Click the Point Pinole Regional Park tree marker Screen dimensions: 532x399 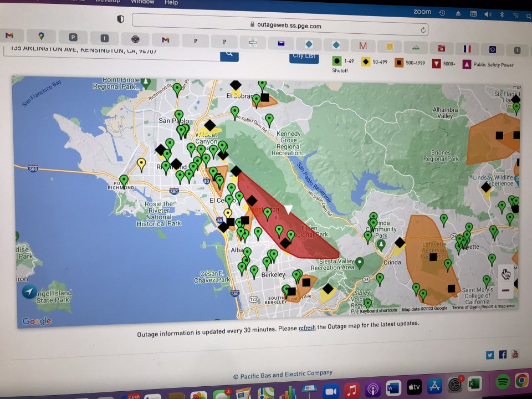[146, 83]
